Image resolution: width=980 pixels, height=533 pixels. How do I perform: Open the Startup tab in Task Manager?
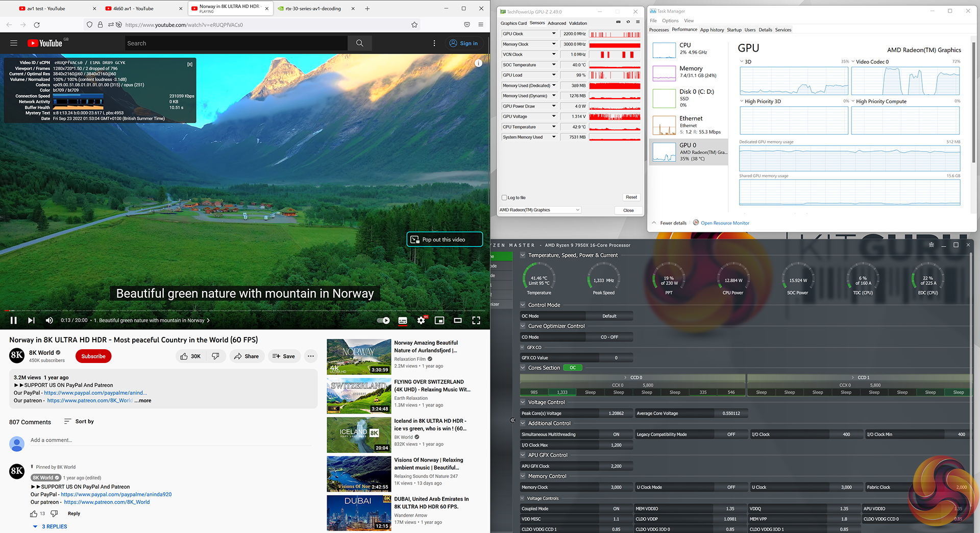(x=734, y=30)
